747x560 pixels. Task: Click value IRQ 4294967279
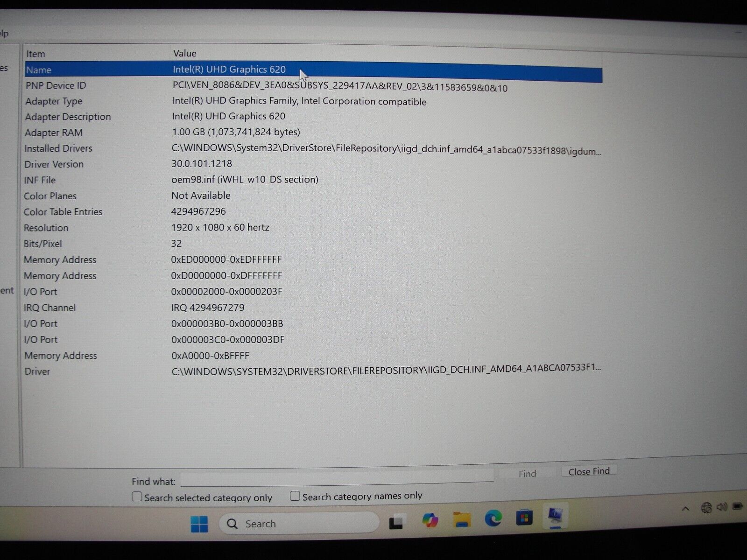click(208, 308)
